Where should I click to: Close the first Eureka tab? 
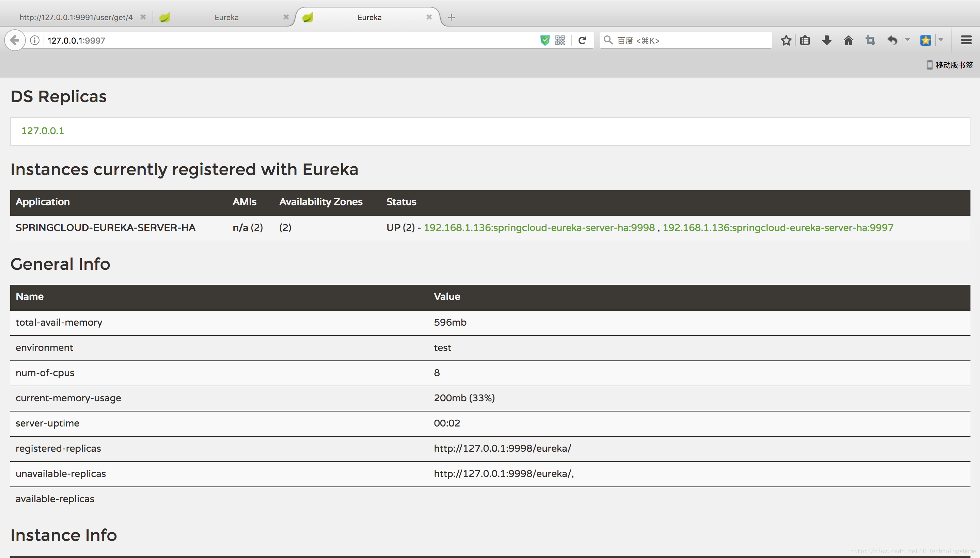pyautogui.click(x=286, y=17)
